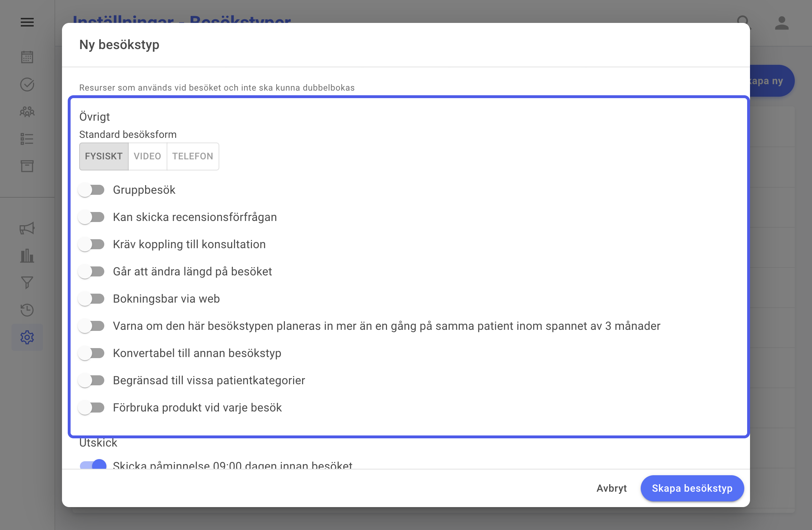
Task: Enable Förbruka produkt vid varje besök
Action: [x=92, y=408]
